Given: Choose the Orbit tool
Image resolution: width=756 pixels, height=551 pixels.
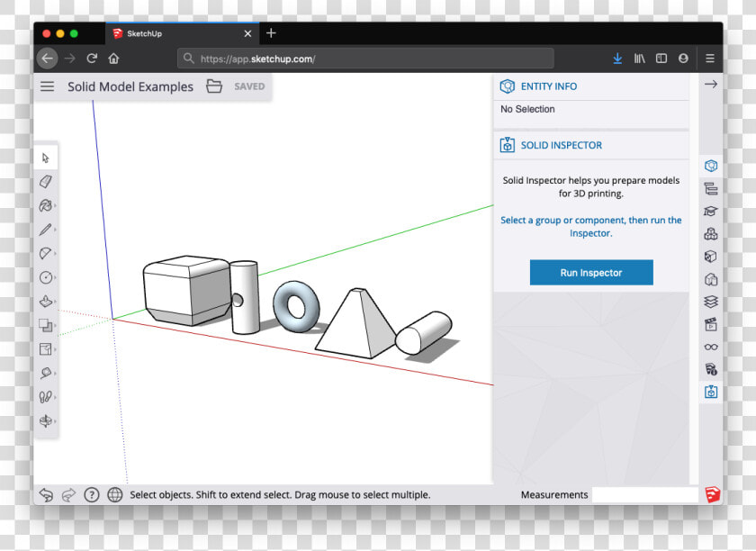Looking at the screenshot, I should 46,420.
